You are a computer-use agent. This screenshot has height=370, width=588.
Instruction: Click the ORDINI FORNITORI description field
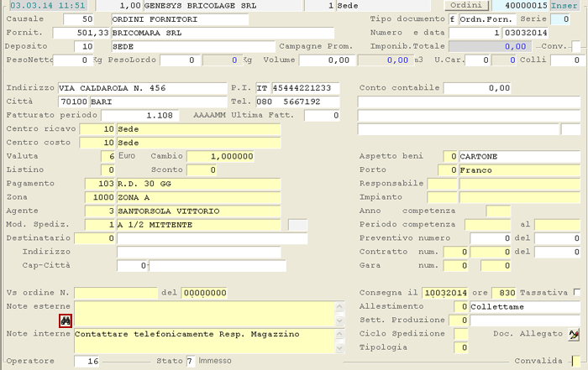(x=180, y=19)
